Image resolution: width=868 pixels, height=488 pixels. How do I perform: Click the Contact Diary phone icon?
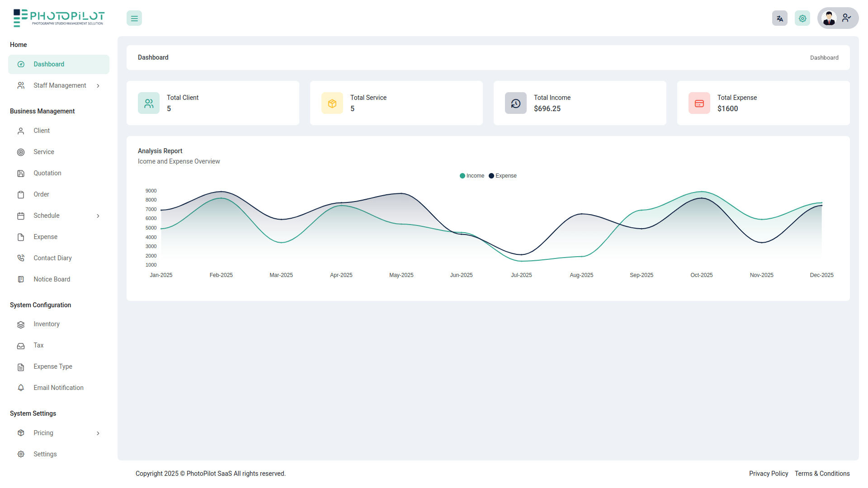21,258
